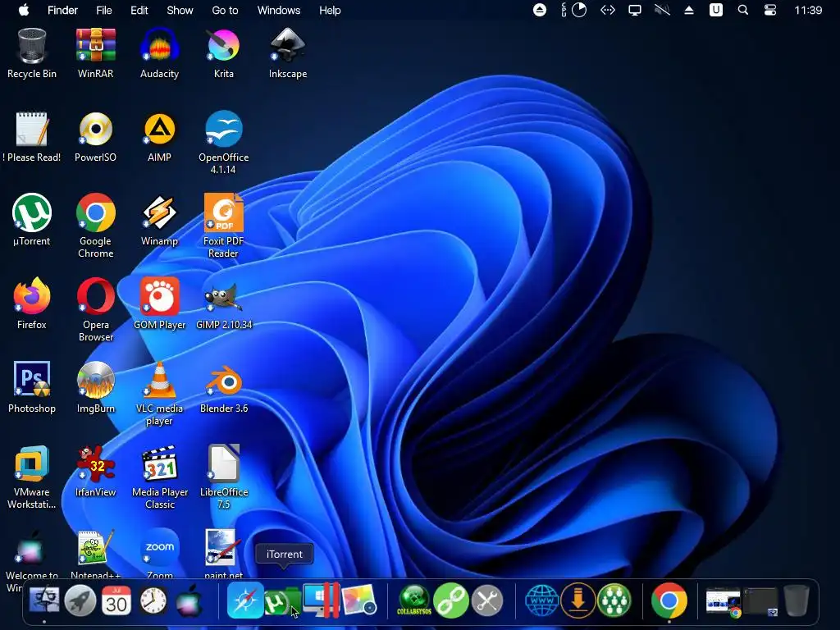
Task: Select the GIMP 2.10.34 shortcut
Action: (x=223, y=304)
